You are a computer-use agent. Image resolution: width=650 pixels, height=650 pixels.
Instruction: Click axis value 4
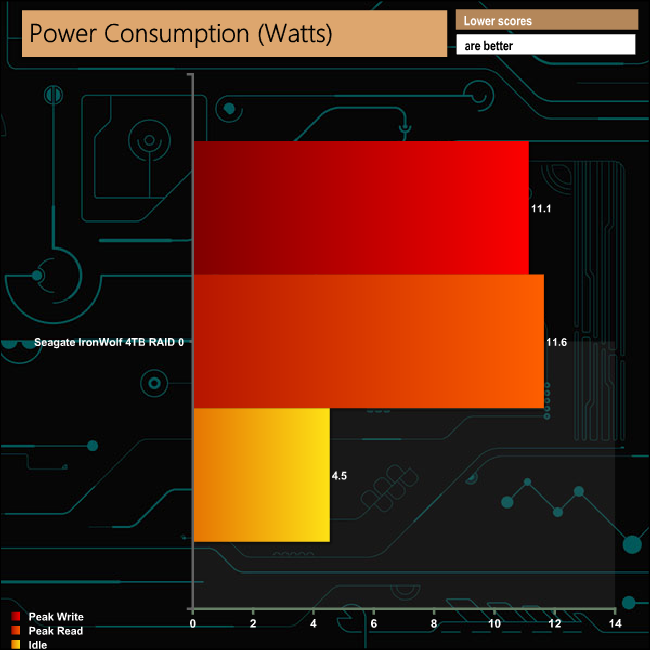click(313, 623)
